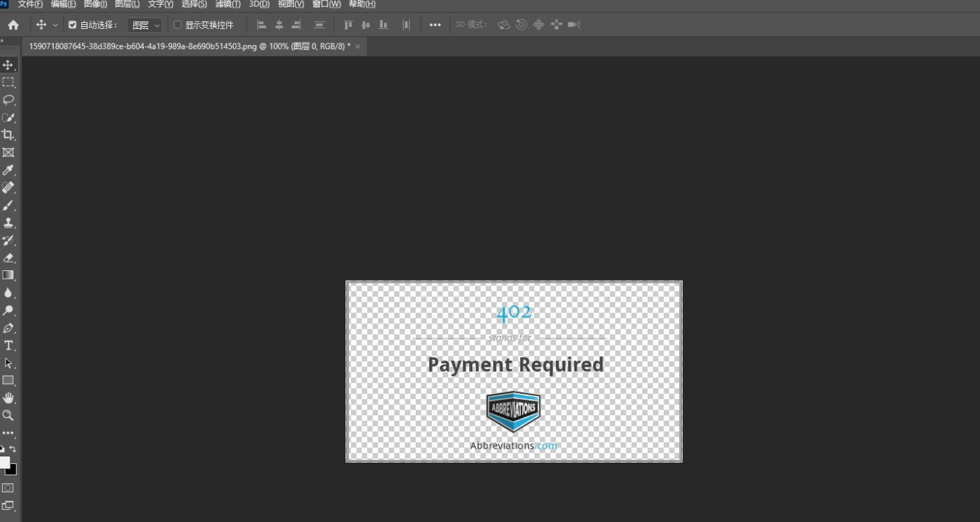Open the 3D(D) menu

(259, 4)
